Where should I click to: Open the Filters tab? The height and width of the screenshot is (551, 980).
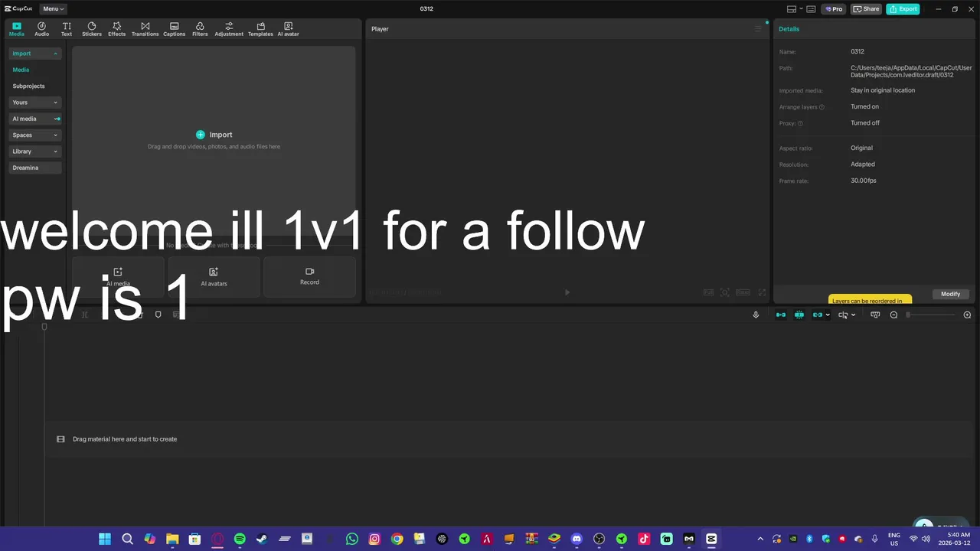pos(200,29)
